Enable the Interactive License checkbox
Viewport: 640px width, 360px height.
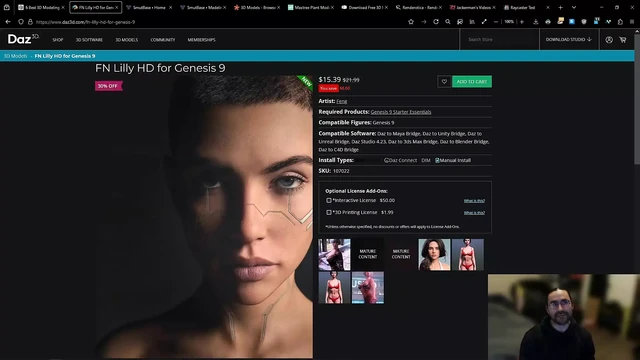point(329,200)
